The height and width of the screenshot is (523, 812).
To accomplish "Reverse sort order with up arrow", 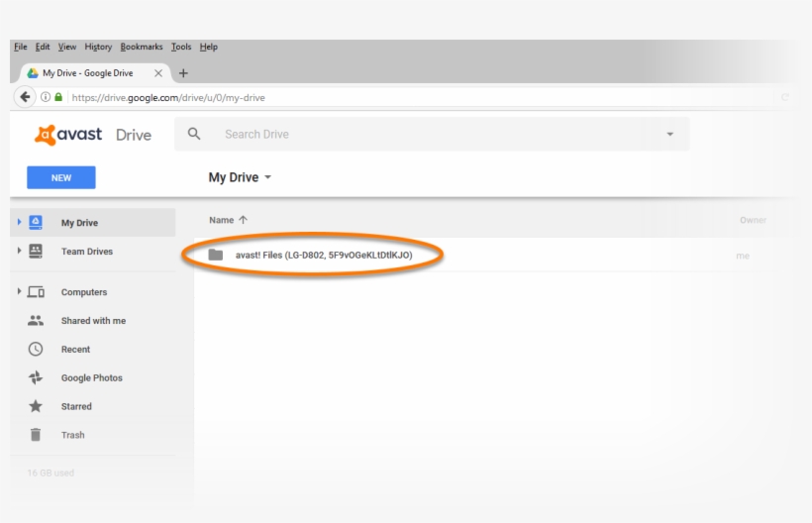I will point(243,220).
